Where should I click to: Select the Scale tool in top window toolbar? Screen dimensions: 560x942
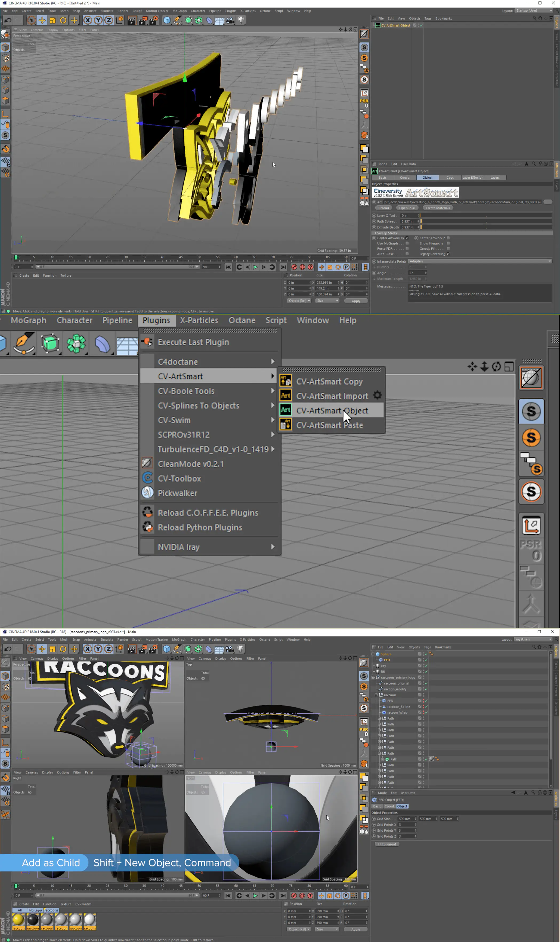[x=53, y=20]
